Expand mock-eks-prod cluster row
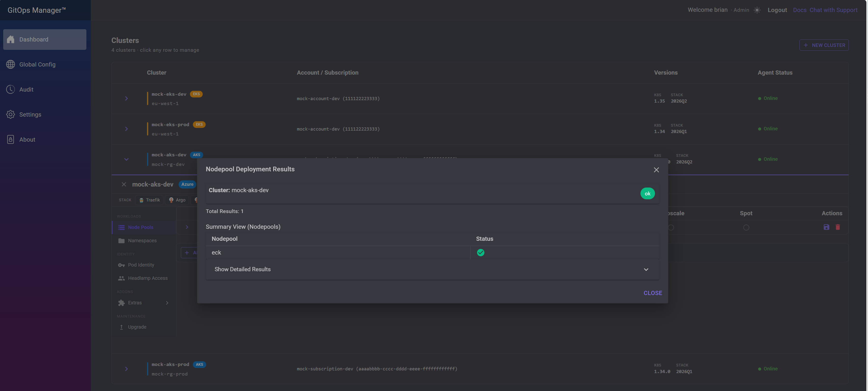 tap(126, 129)
